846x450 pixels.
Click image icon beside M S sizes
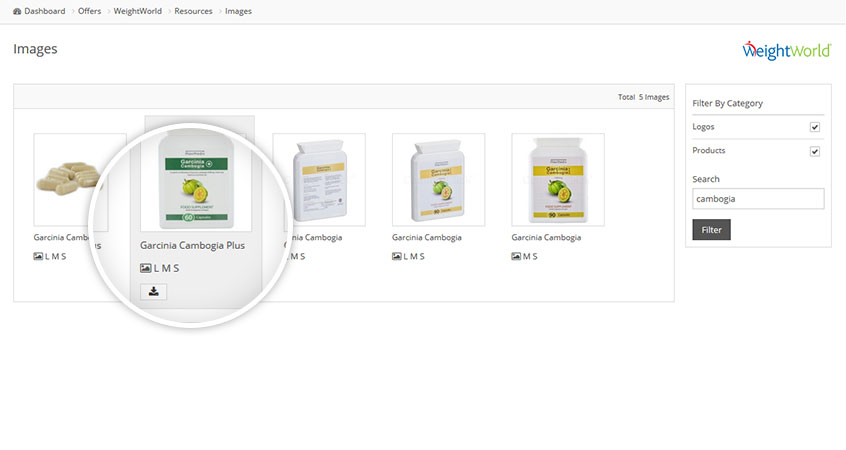pyautogui.click(x=516, y=256)
